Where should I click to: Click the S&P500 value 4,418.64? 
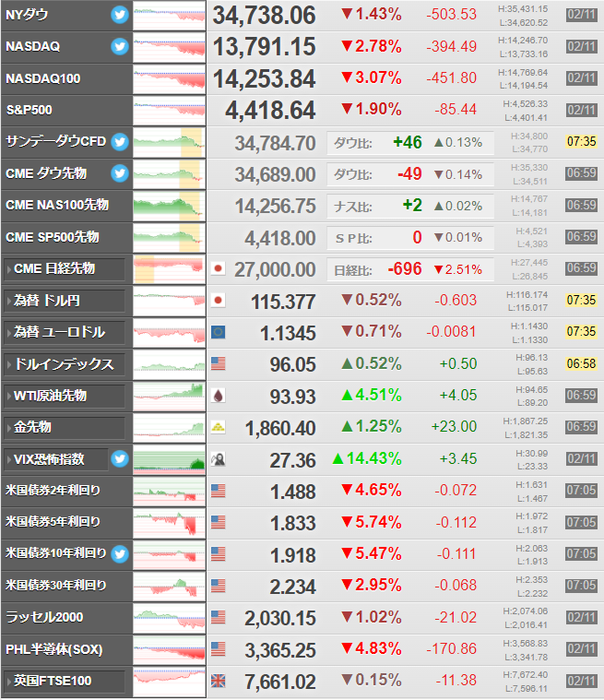pos(270,111)
